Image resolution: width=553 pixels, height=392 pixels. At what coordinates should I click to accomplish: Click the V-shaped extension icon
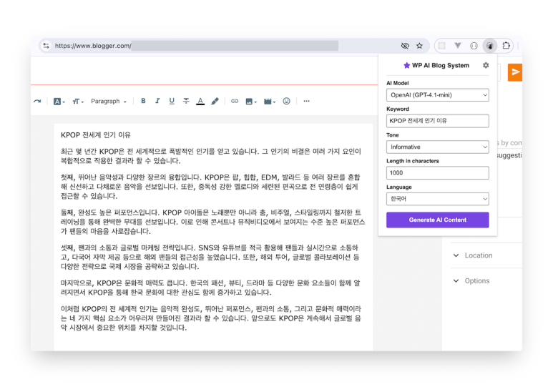[x=458, y=46]
